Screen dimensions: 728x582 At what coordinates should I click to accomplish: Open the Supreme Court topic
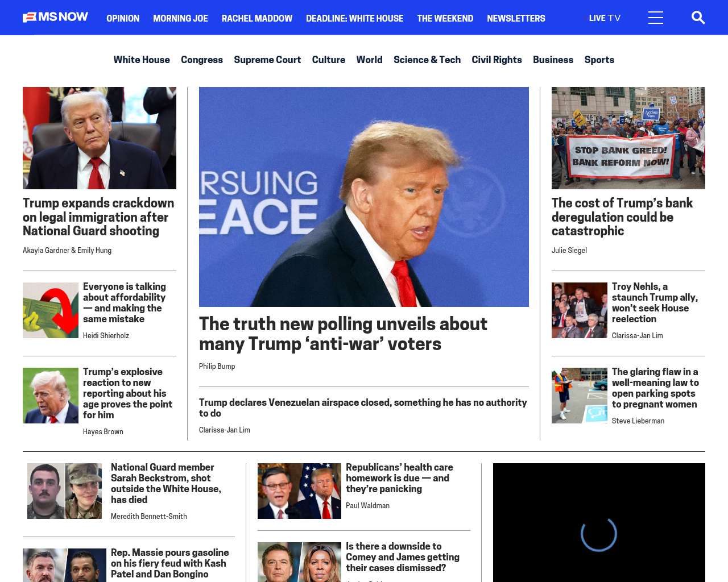click(x=267, y=60)
